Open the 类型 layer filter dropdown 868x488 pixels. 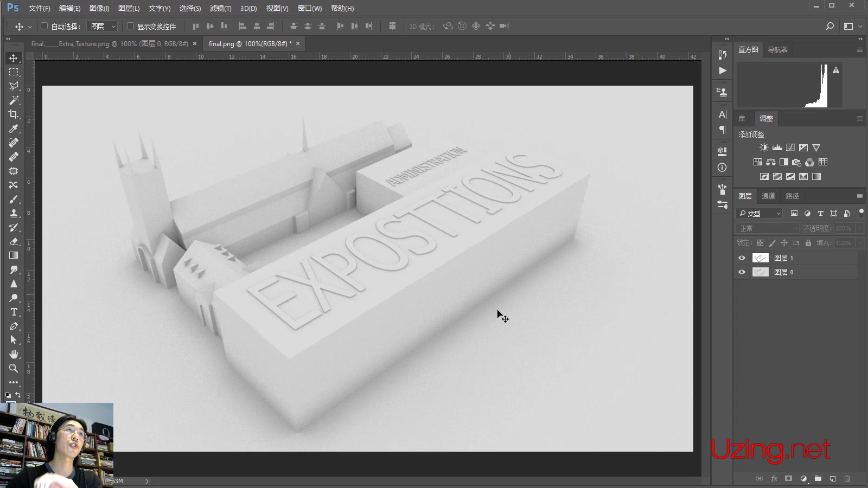758,213
